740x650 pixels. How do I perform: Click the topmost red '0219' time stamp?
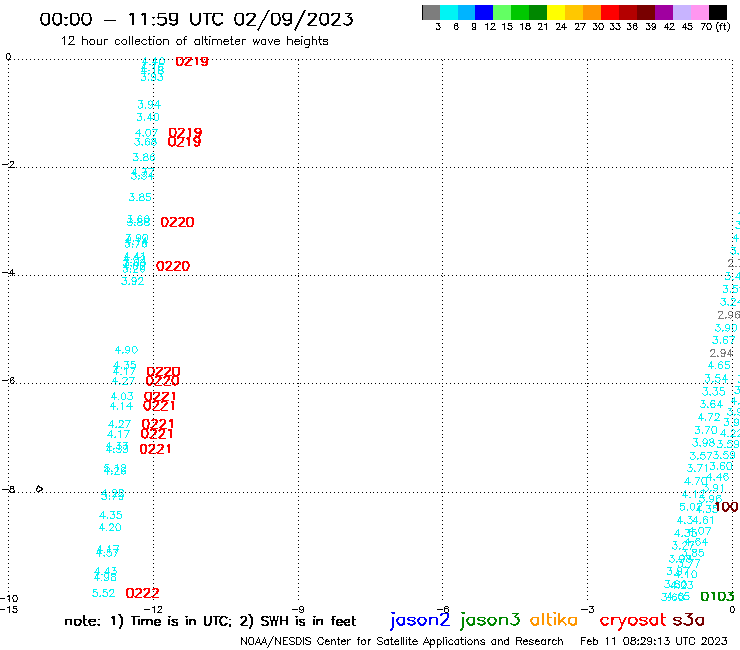192,61
